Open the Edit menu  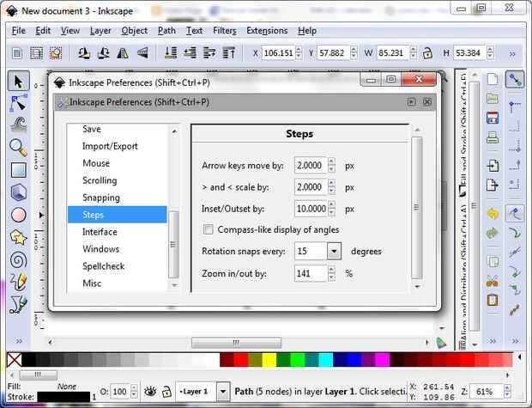click(x=43, y=31)
